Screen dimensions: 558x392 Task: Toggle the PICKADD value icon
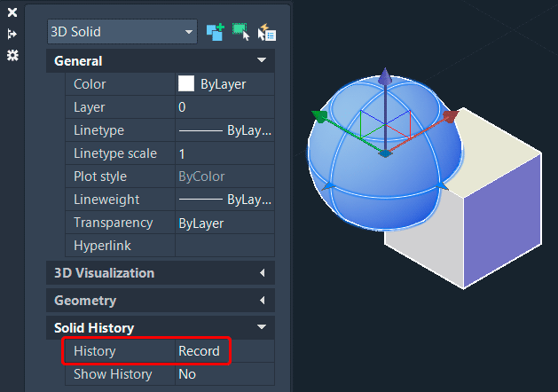click(216, 32)
